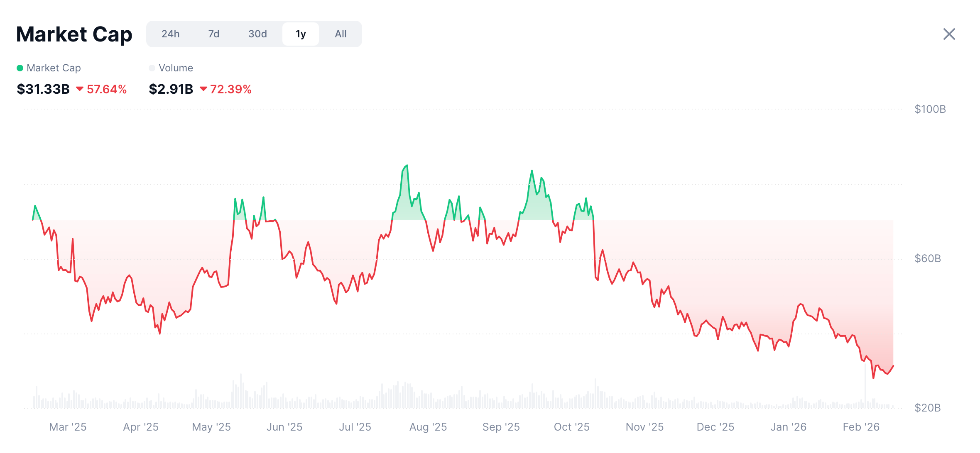Screen dimensions: 980x453
Task: Click the Volume legend label
Action: (176, 68)
